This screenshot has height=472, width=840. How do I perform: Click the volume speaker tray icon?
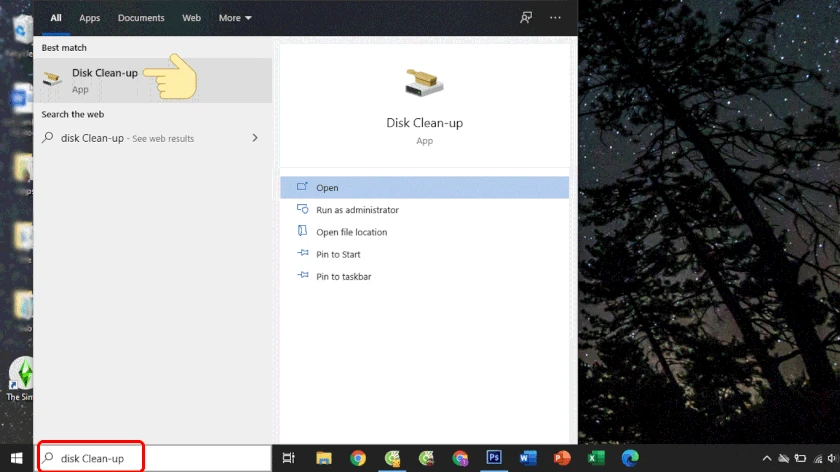[x=832, y=458]
